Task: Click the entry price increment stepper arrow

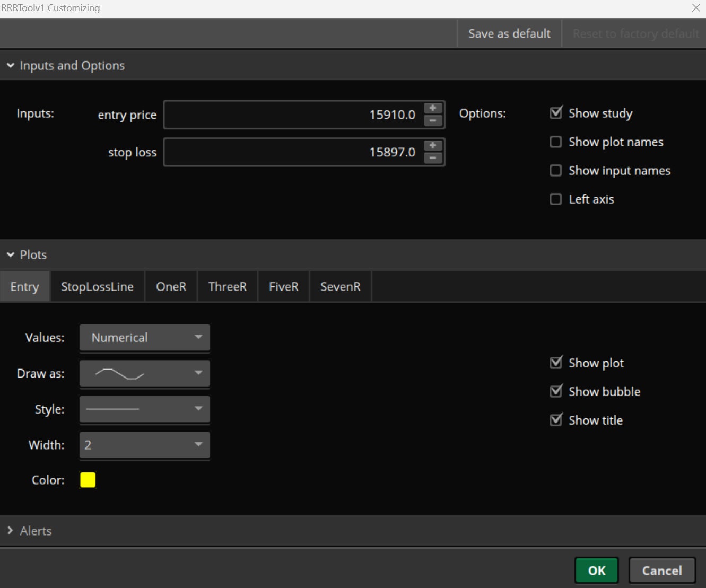Action: click(432, 109)
